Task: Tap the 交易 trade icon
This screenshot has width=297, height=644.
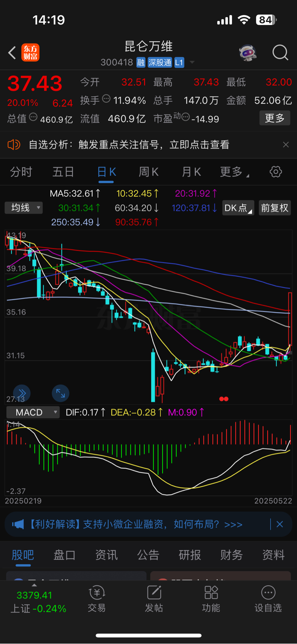Action: click(x=97, y=599)
